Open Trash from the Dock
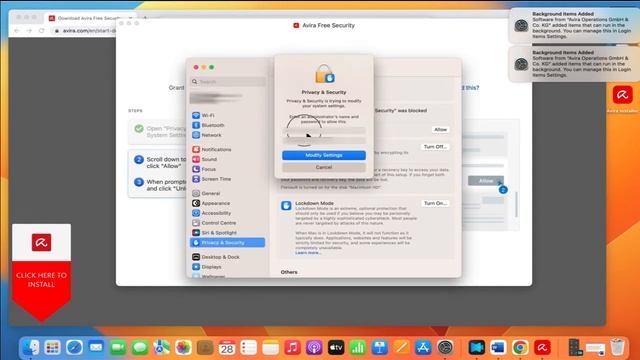This screenshot has width=640, height=360. (x=618, y=347)
